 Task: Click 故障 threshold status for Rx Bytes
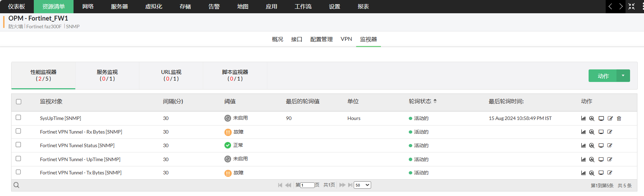[234, 132]
